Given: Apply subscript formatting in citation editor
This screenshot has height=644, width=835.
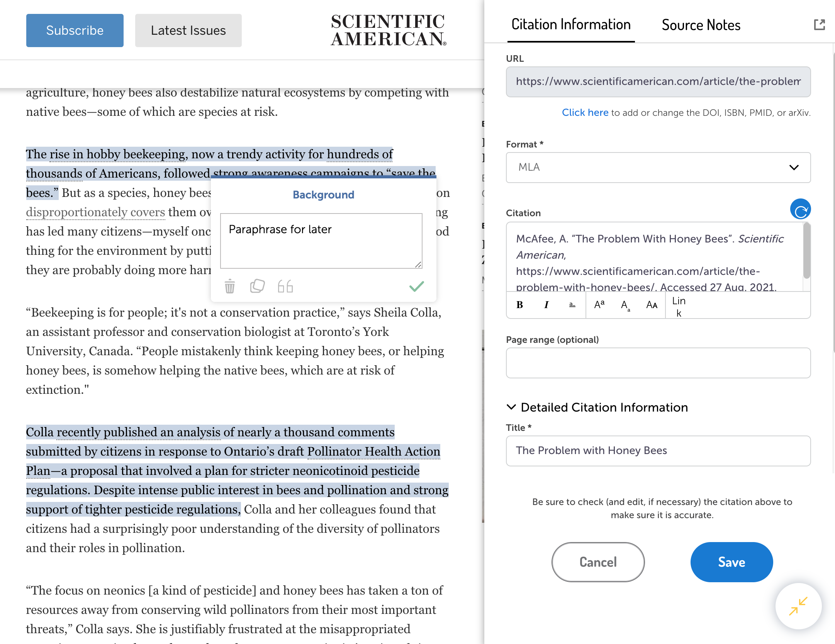Looking at the screenshot, I should [626, 305].
